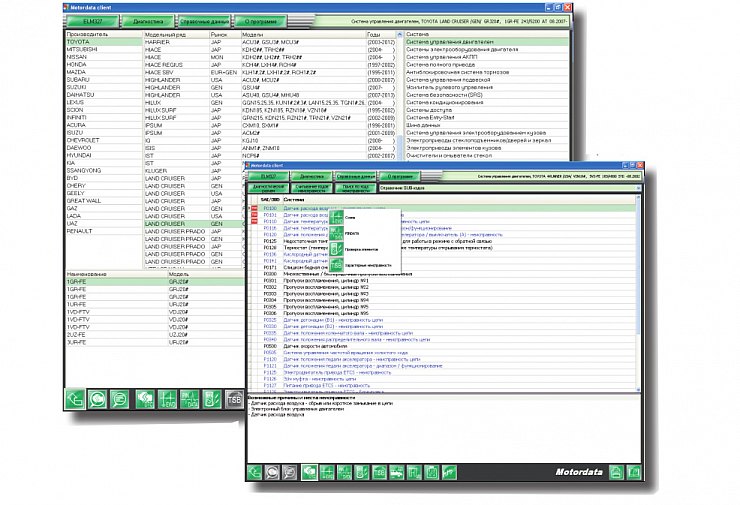Viewport: 740px width, 505px height.
Task: Open ELM327 tab in front window
Action: pos(268,176)
